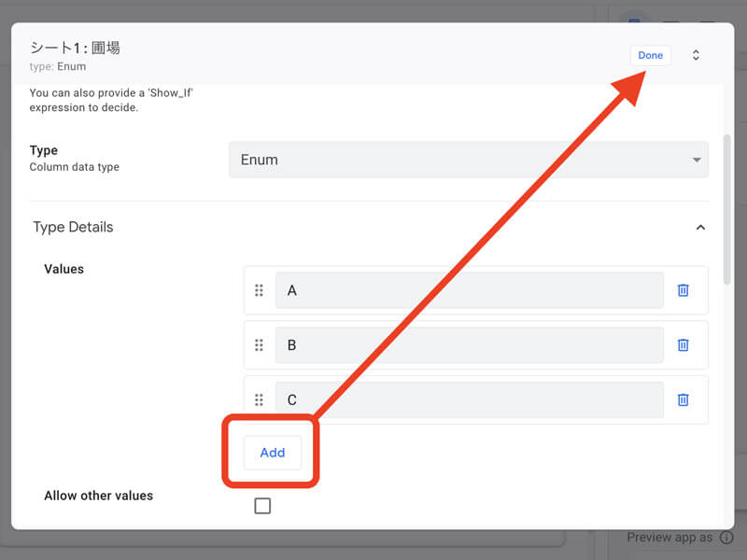Open the Type dropdown showing Enum

(x=468, y=160)
